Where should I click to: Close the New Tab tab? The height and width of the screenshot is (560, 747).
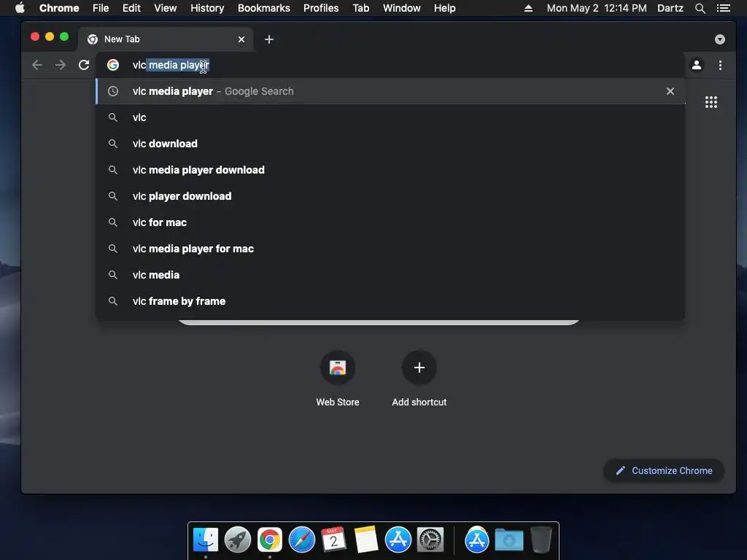[241, 39]
